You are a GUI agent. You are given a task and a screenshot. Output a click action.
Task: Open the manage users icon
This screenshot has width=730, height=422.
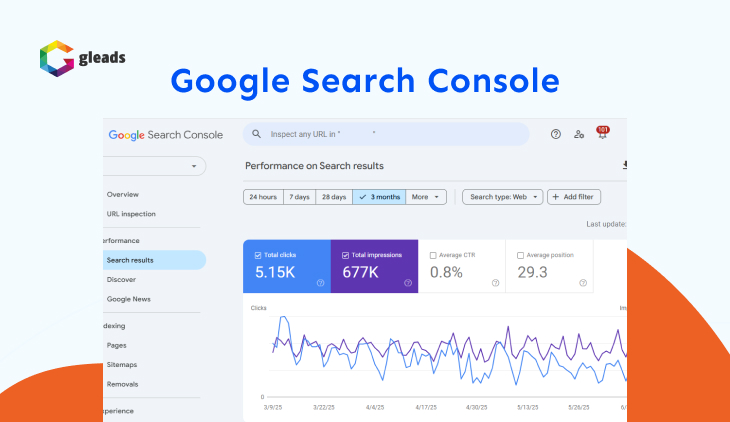(x=579, y=134)
